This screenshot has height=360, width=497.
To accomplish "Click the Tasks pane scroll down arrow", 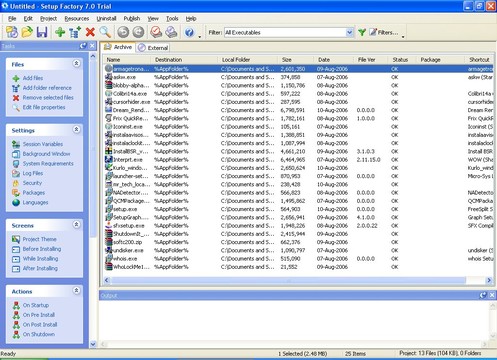I will pyautogui.click(x=93, y=344).
